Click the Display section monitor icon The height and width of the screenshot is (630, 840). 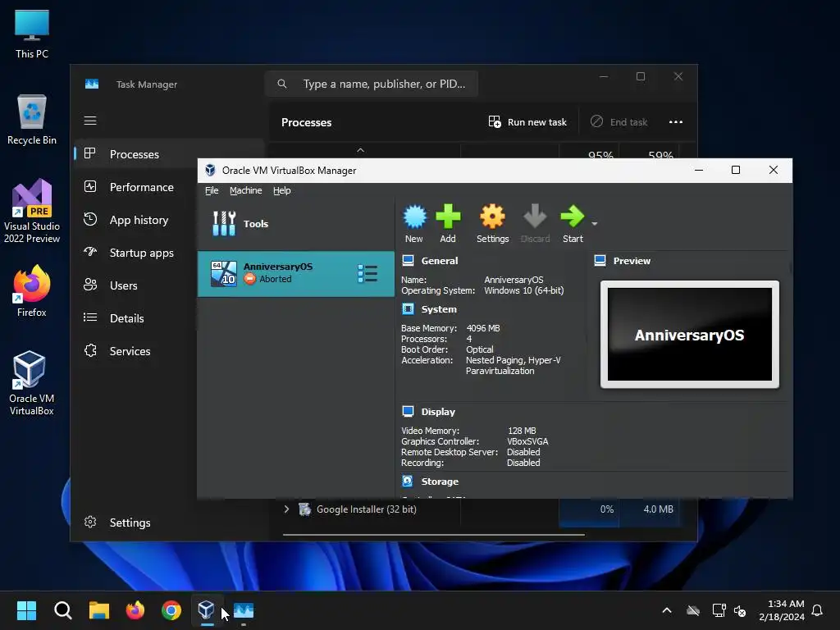[x=408, y=411]
